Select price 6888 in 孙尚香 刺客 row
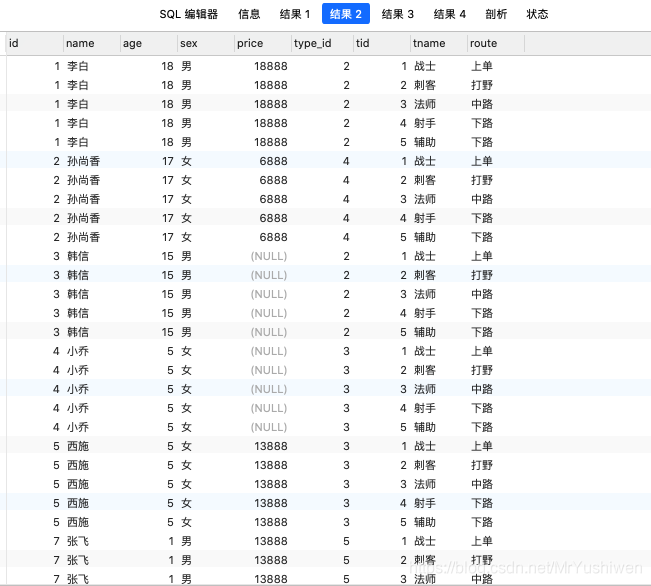The width and height of the screenshot is (651, 586). (273, 180)
